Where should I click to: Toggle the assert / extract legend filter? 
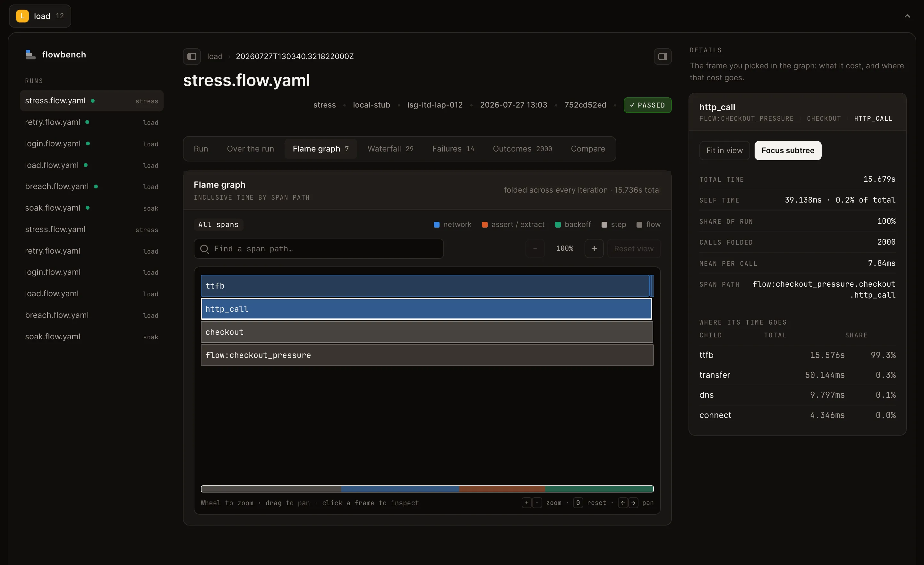click(x=513, y=224)
